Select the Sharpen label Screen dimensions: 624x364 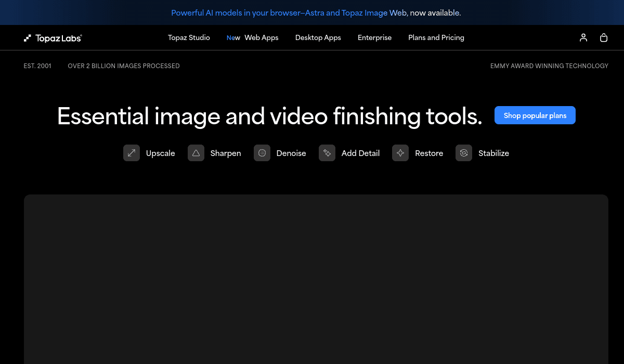click(x=226, y=153)
